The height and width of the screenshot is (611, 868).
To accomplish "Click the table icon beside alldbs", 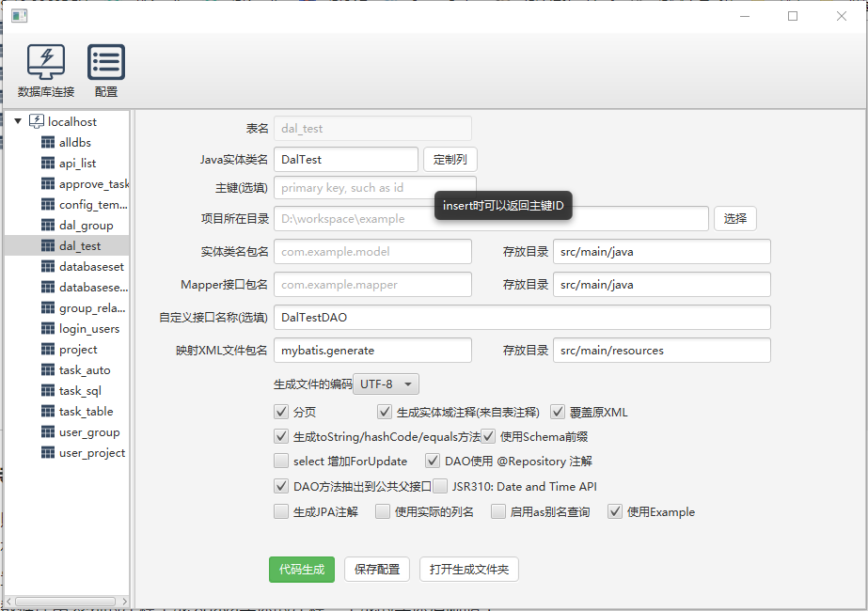I will coord(48,142).
